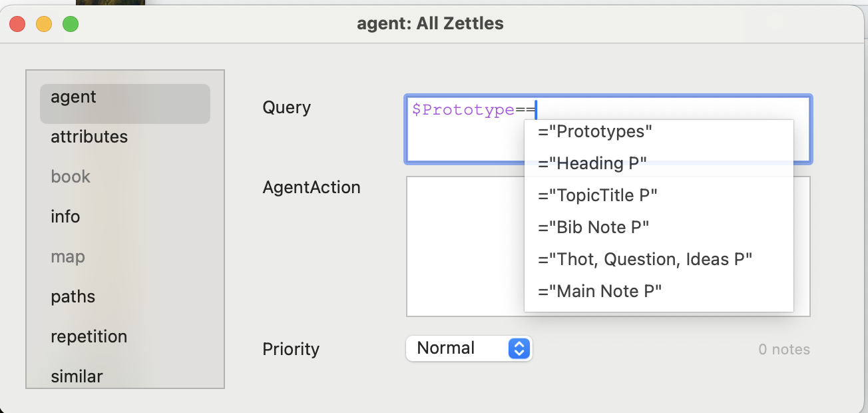This screenshot has height=413, width=868.
Task: Minimize the window with yellow button
Action: pos(44,25)
